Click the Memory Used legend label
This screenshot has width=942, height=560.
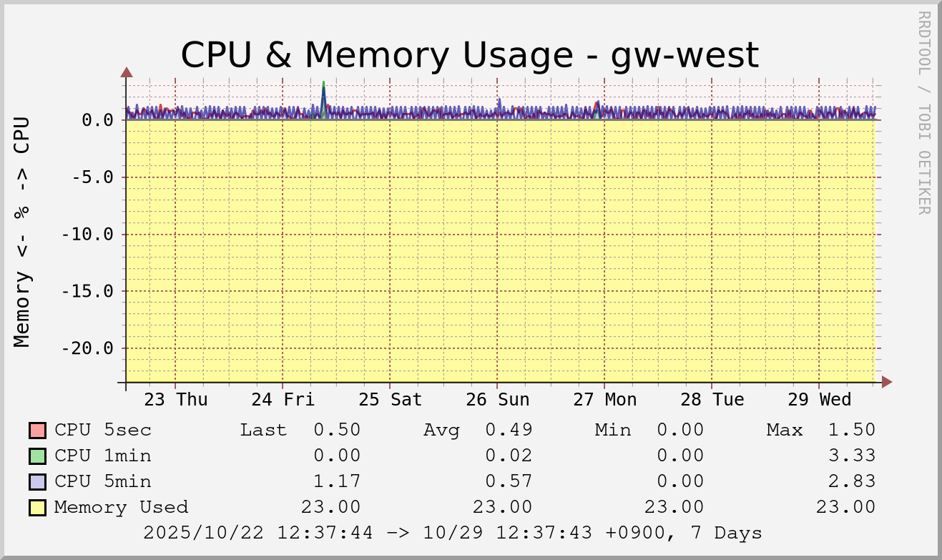(121, 508)
